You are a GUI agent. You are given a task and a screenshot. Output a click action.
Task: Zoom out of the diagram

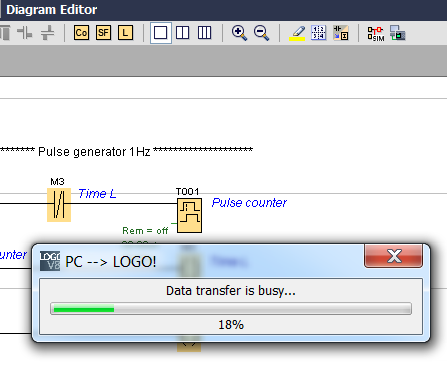pyautogui.click(x=261, y=33)
